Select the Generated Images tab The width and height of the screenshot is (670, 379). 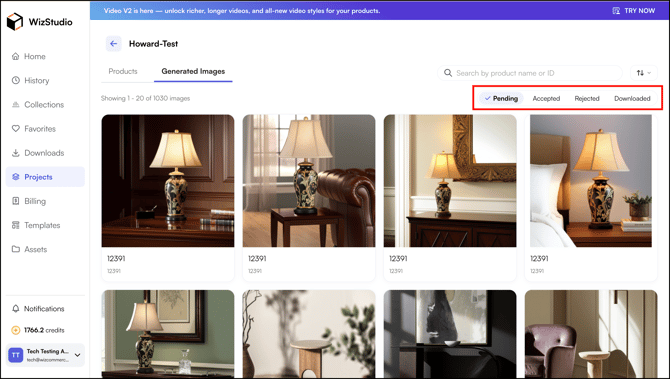[193, 71]
